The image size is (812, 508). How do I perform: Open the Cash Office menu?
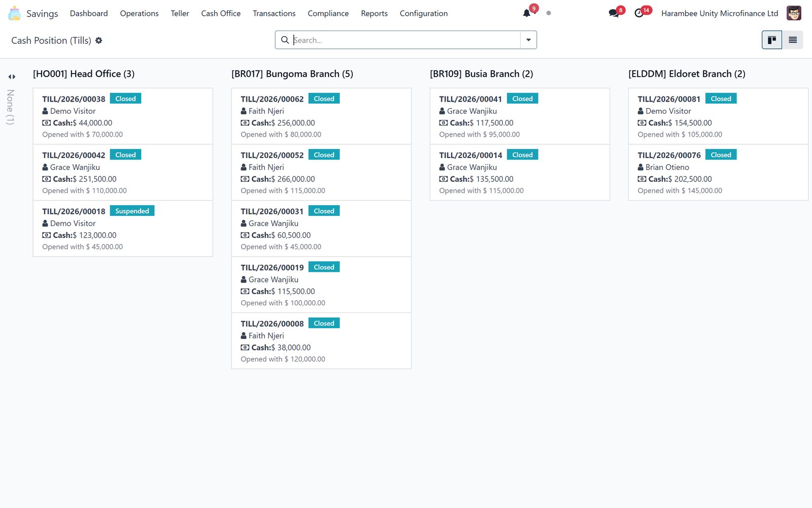click(x=221, y=13)
